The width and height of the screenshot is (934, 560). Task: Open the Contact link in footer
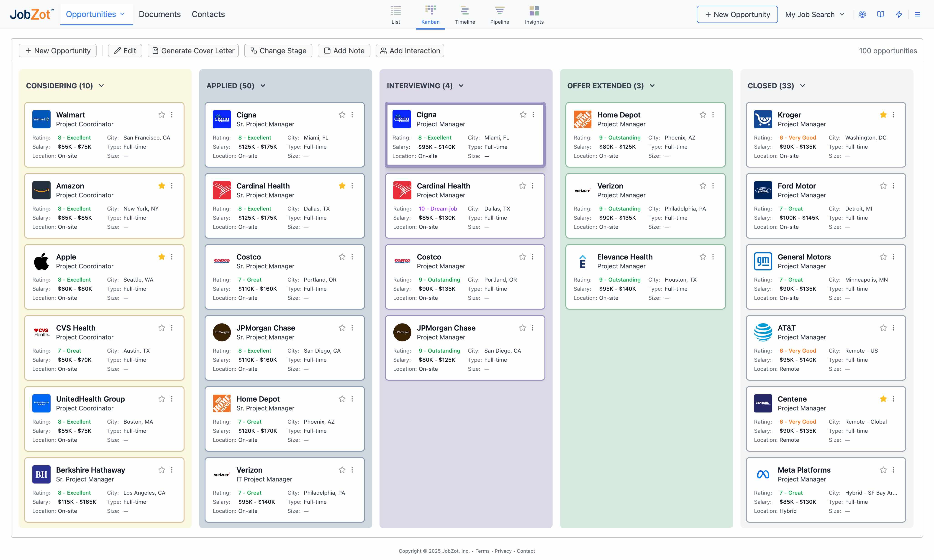coord(526,551)
